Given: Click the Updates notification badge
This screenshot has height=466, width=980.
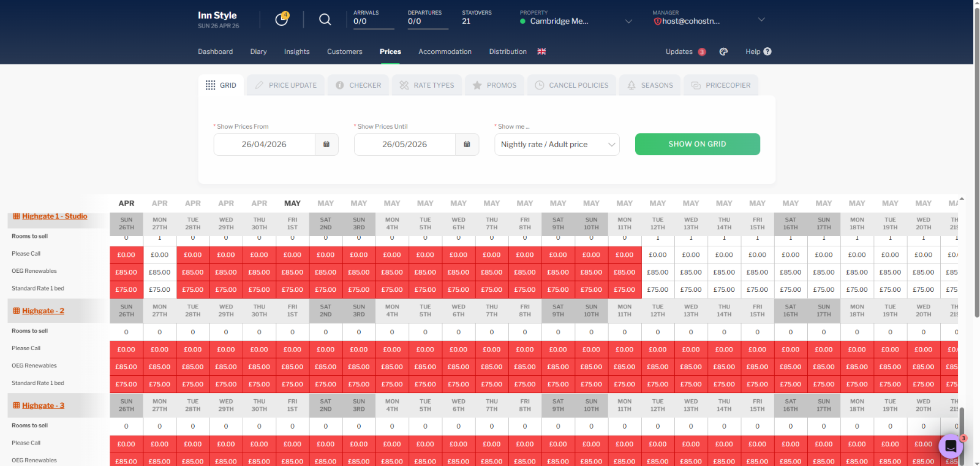Looking at the screenshot, I should (x=702, y=52).
